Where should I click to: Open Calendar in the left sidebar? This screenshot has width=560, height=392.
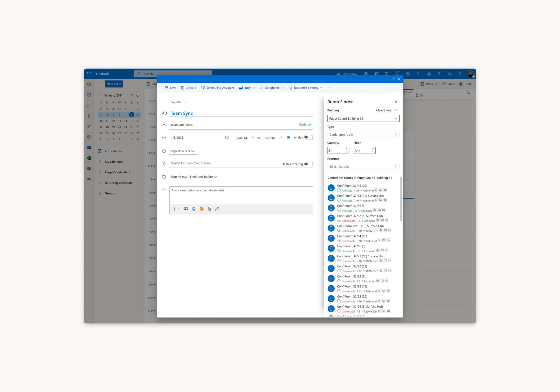coord(89,95)
